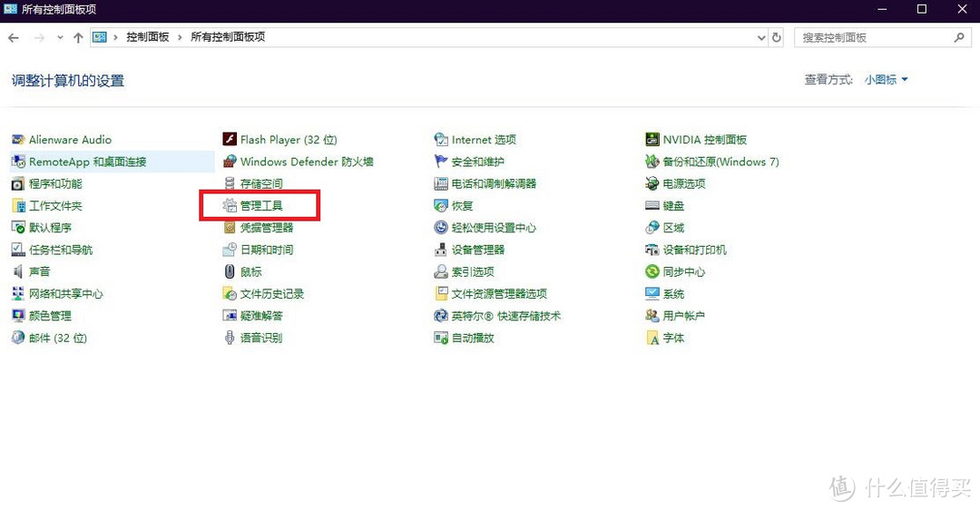Refresh the control panel view
This screenshot has width=980, height=511.
coord(777,38)
